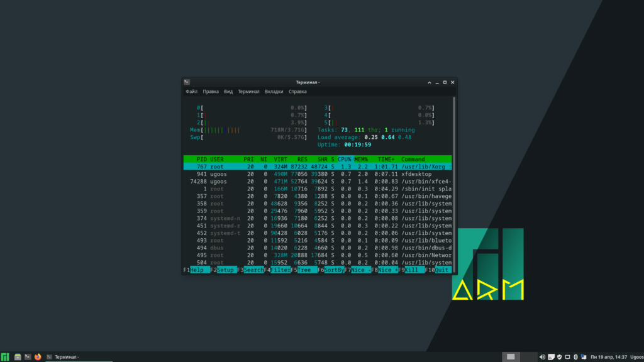Open Firefox from the taskbar
644x362 pixels.
click(x=38, y=357)
